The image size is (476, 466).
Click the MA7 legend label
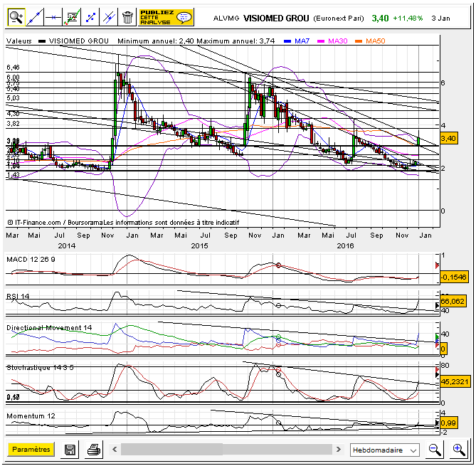[x=302, y=41]
